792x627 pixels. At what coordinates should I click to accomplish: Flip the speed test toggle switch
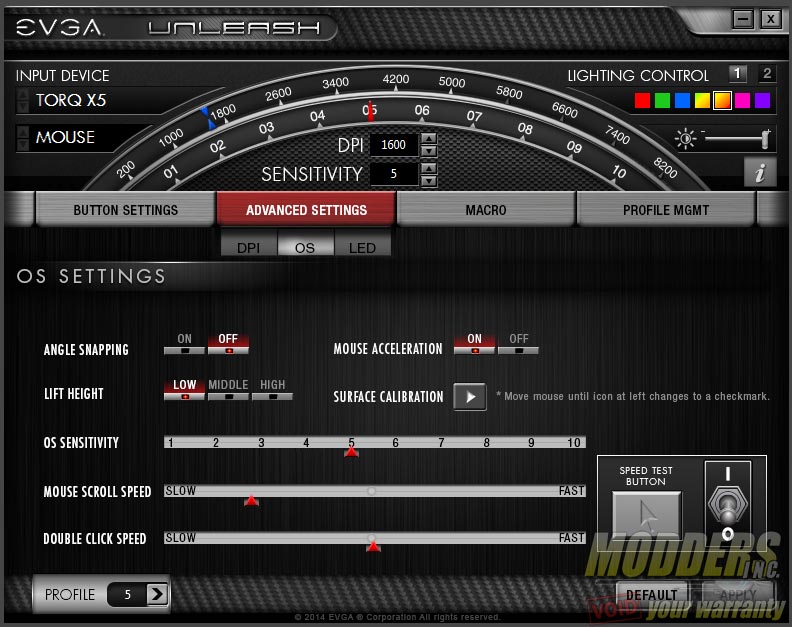728,504
